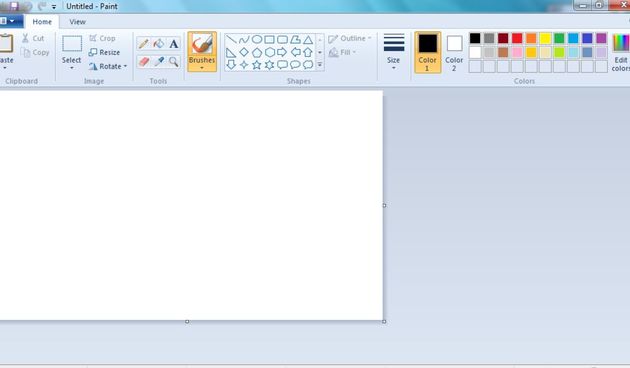
Task: Click the canvas bottom-right corner handle
Action: click(x=384, y=321)
